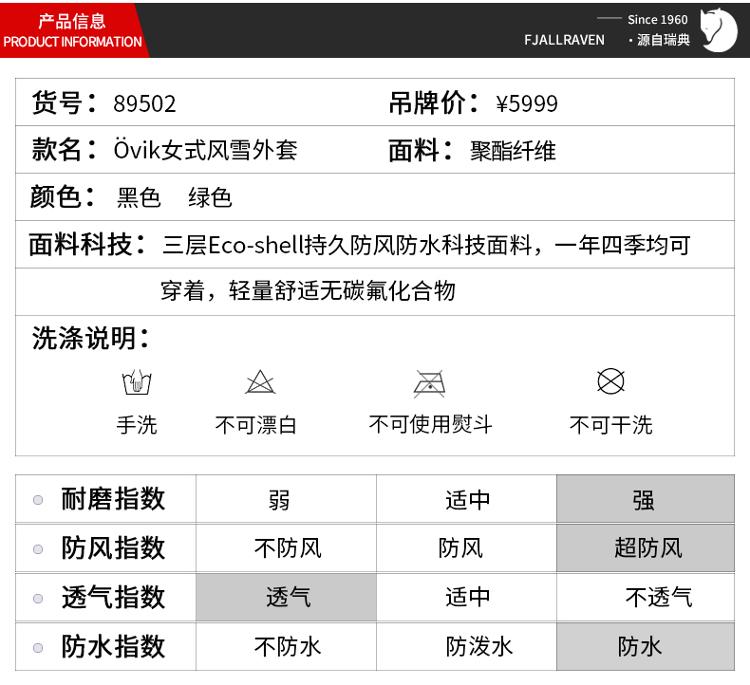Screen dimensions: 750x685
Task: Click the FJALLRAVEN brand name text
Action: point(564,40)
